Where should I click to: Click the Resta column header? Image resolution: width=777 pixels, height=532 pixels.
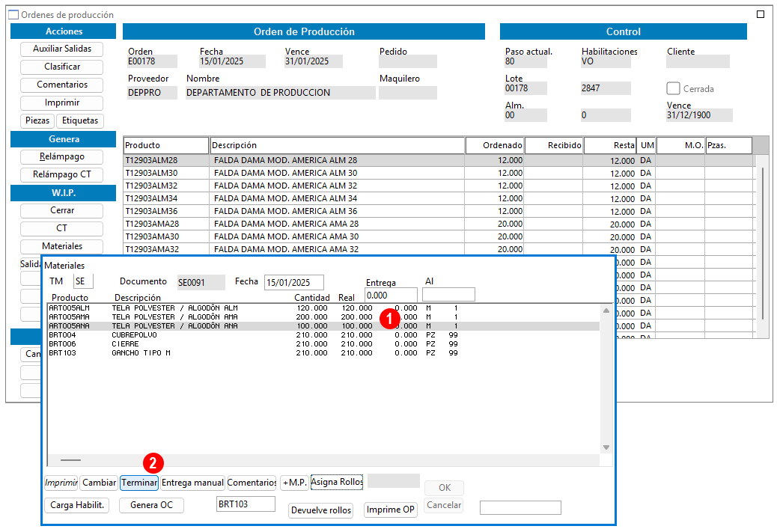610,146
